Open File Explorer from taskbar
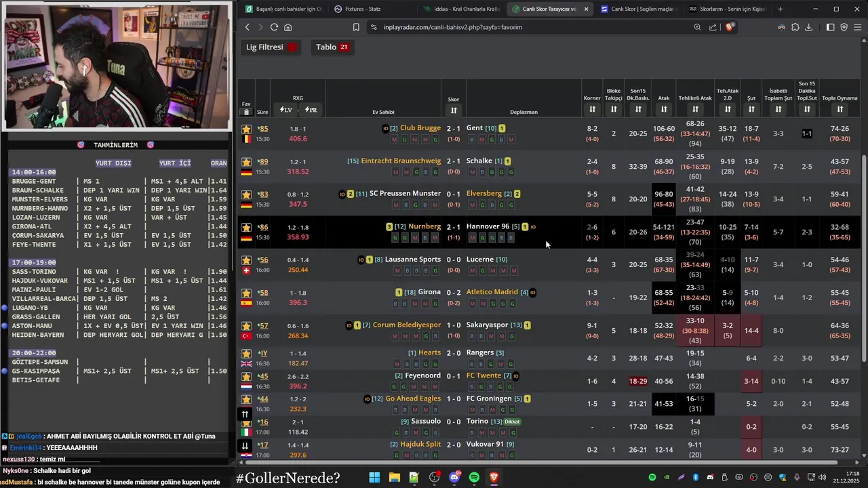 394,478
